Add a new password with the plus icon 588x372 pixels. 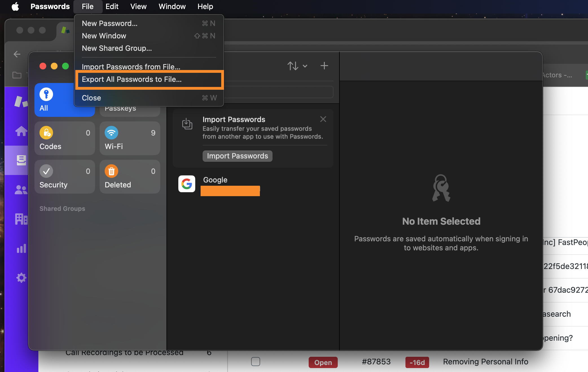click(324, 66)
